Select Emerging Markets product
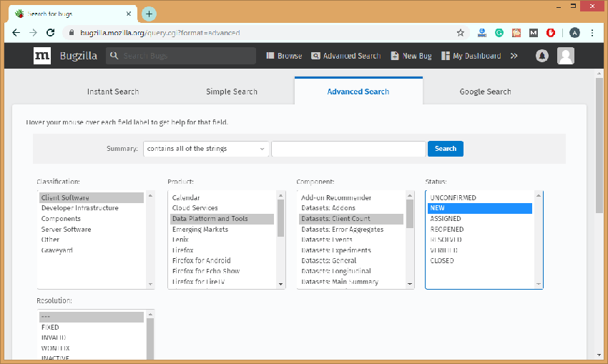This screenshot has width=608, height=364. point(222,230)
